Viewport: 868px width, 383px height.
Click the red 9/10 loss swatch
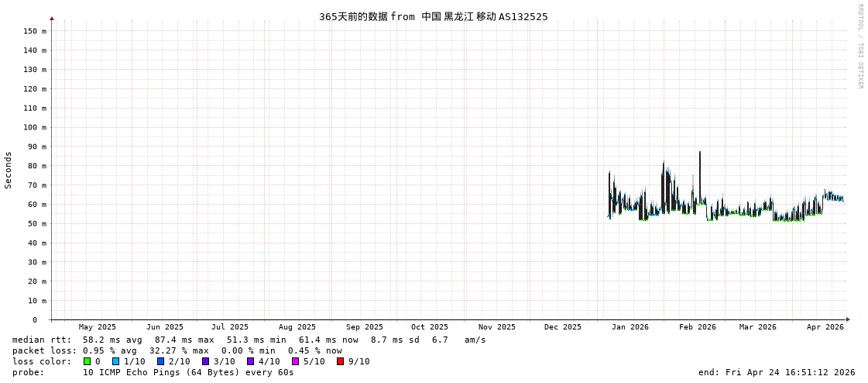pyautogui.click(x=340, y=361)
